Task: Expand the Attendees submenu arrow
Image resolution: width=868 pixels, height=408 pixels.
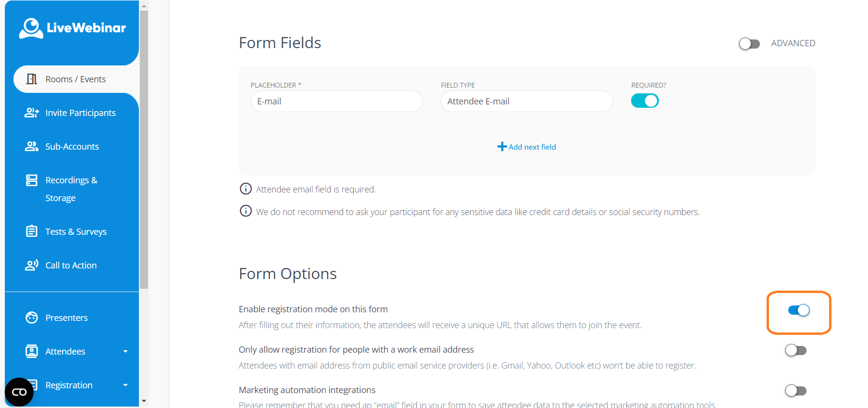Action: pyautogui.click(x=125, y=351)
